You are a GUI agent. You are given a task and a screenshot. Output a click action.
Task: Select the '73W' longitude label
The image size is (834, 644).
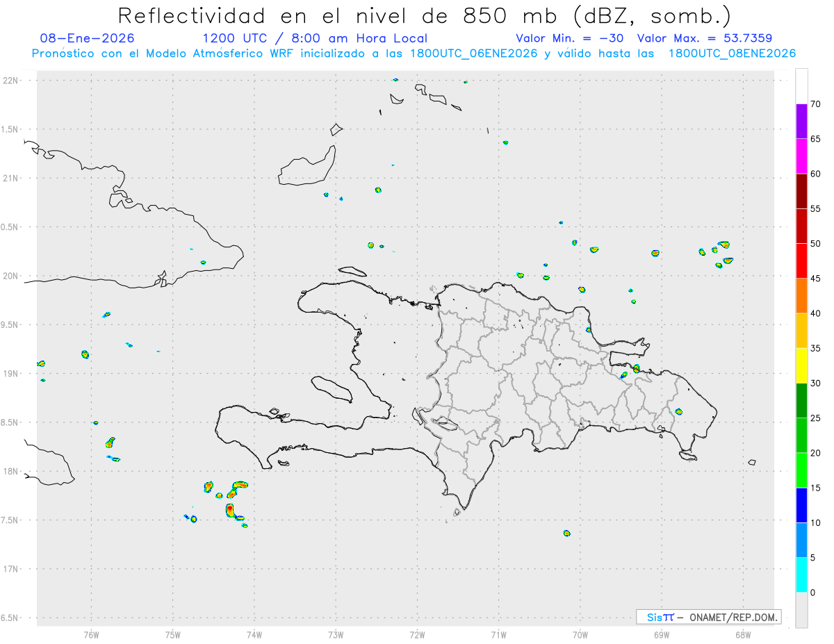pyautogui.click(x=336, y=635)
